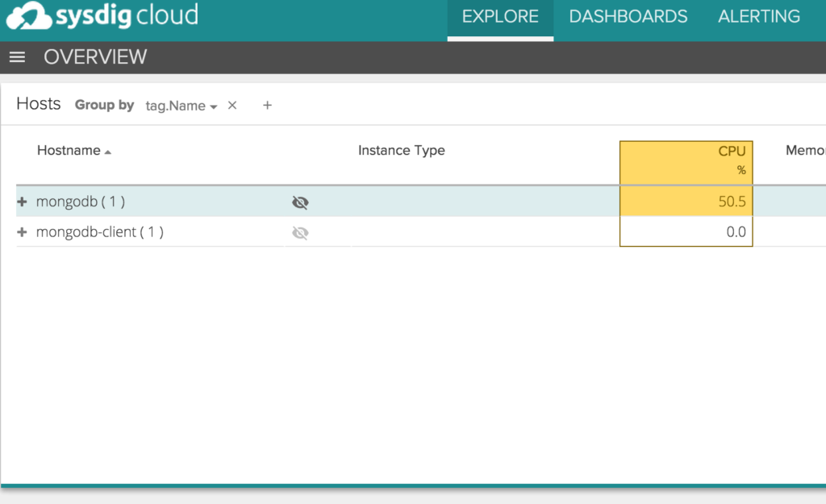Image resolution: width=826 pixels, height=504 pixels.
Task: Click the 50.5 CPU value cell
Action: tap(686, 201)
